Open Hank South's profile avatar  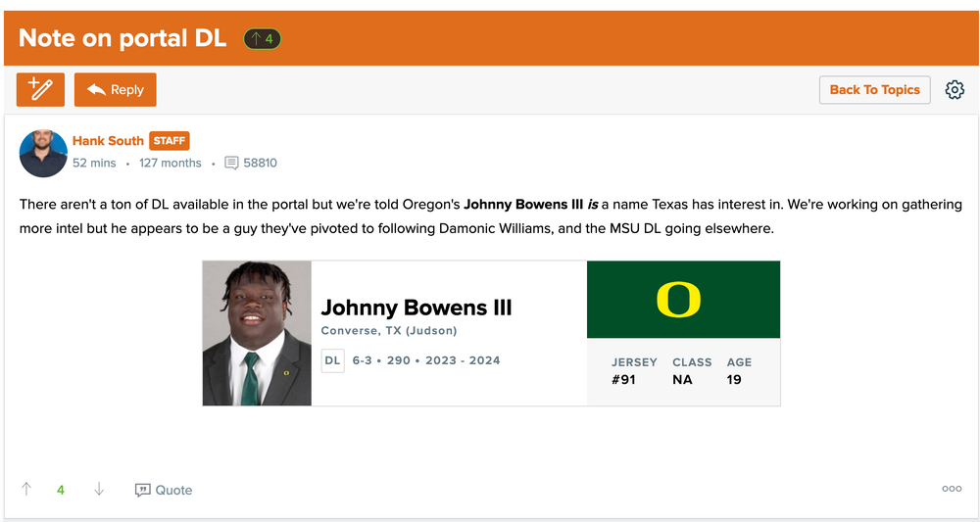coord(43,152)
